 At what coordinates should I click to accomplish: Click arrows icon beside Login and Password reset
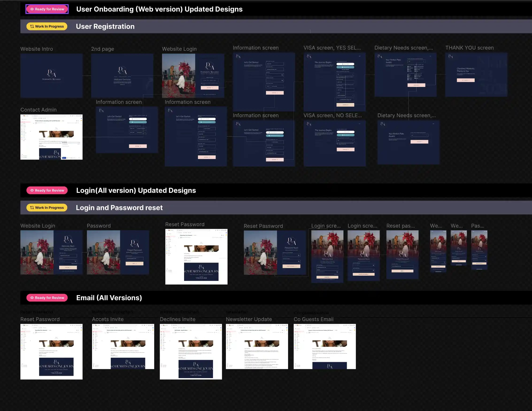[32, 208]
